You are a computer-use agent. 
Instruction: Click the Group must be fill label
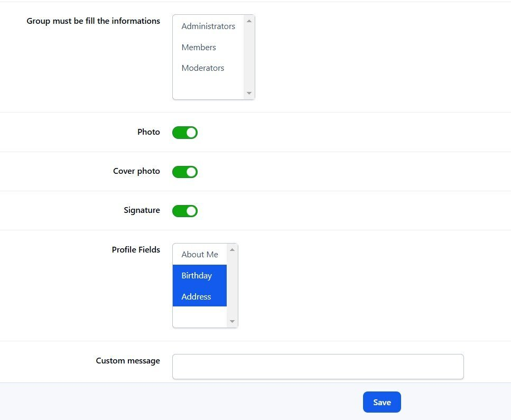tap(94, 21)
